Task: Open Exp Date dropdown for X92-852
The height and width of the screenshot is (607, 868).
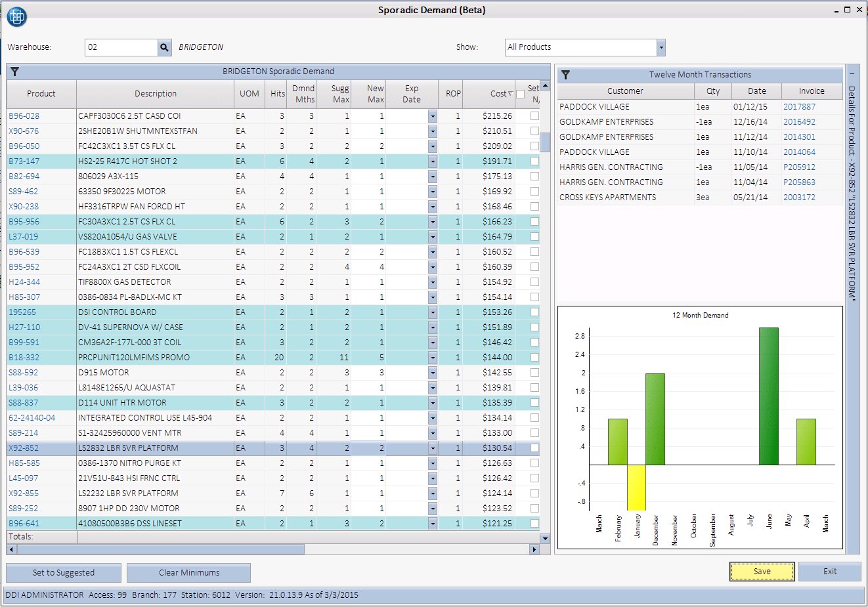Action: [x=432, y=448]
